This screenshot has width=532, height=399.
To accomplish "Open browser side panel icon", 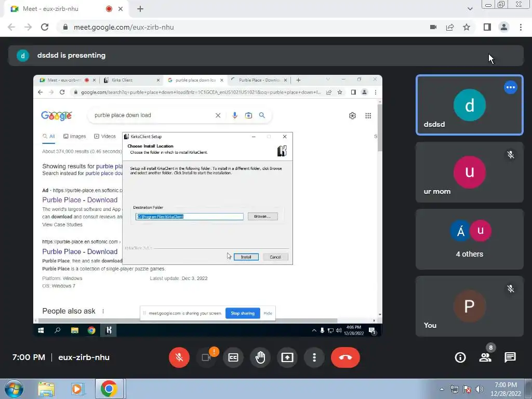I will click(487, 27).
